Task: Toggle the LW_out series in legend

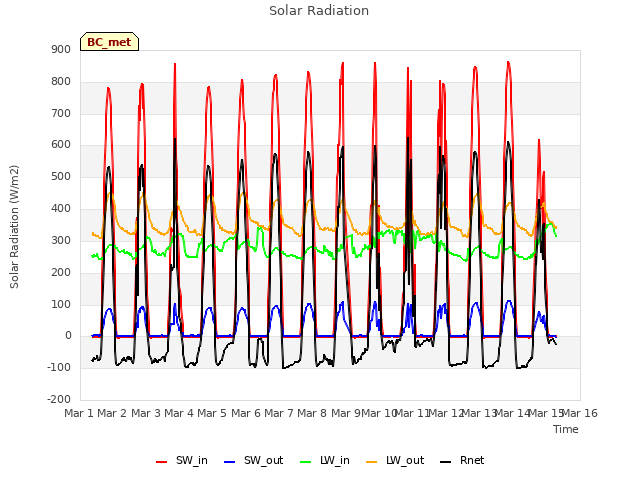Action: (395, 460)
